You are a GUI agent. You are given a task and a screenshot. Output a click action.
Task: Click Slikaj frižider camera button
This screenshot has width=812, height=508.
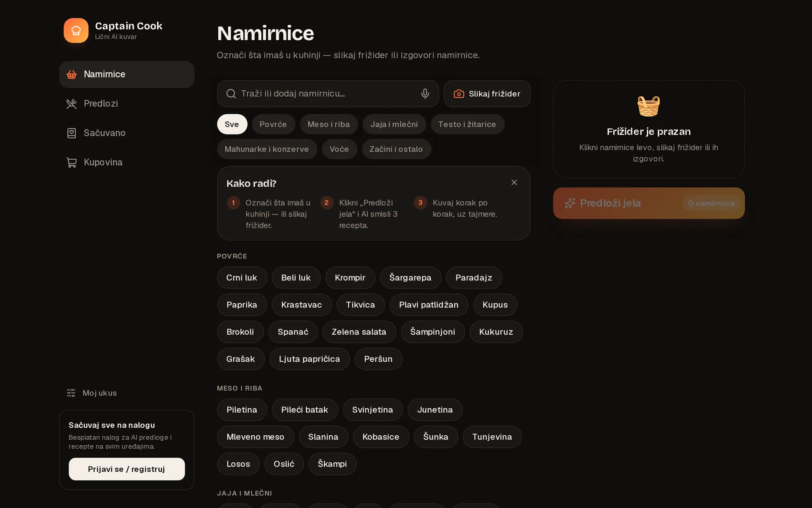tap(487, 93)
